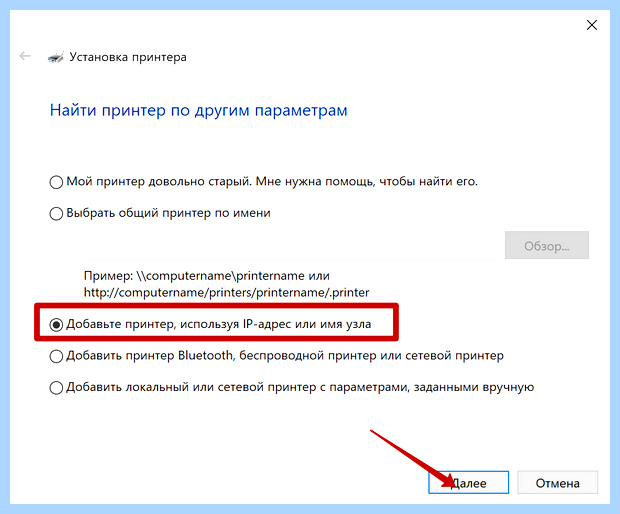Click the Отмена button
The image size is (620, 514).
tap(558, 483)
